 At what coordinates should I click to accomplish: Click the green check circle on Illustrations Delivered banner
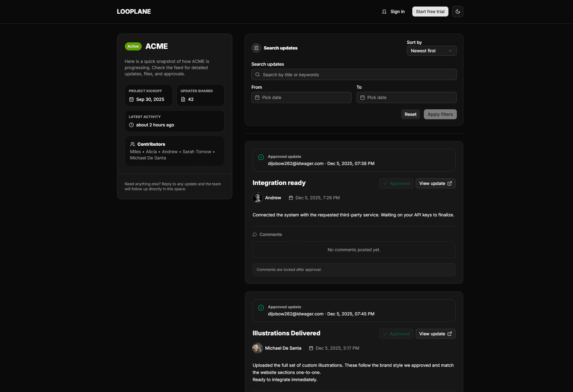pos(261,308)
